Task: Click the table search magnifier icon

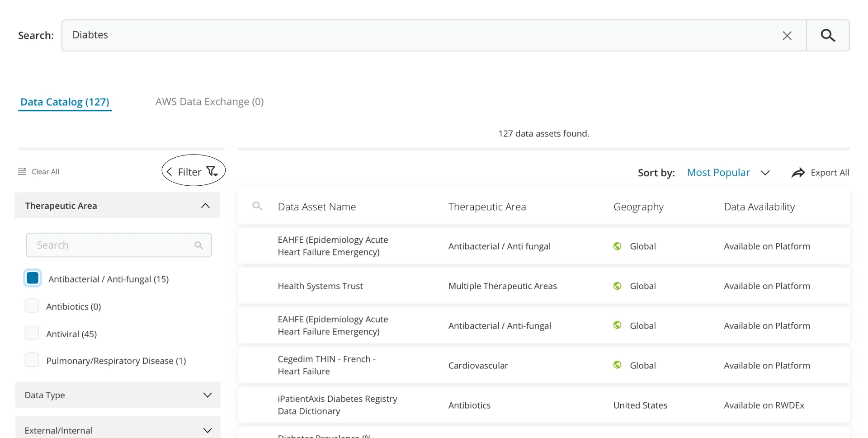Action: [x=257, y=206]
